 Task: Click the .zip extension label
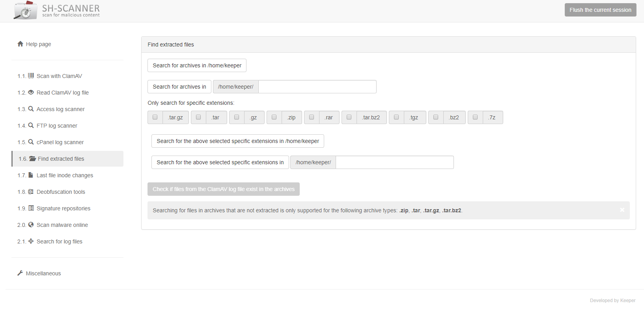292,117
